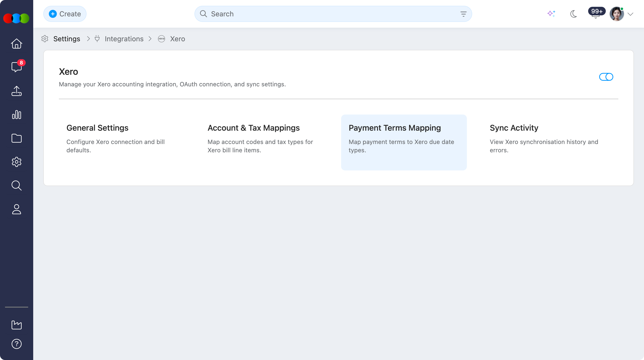Open Payment Terms Mapping card
644x360 pixels.
tap(404, 142)
